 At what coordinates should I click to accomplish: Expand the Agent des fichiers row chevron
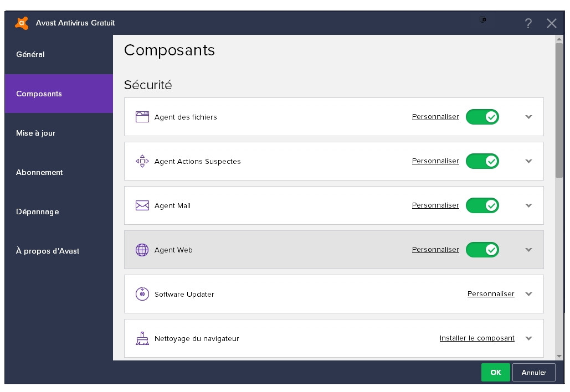pyautogui.click(x=529, y=117)
